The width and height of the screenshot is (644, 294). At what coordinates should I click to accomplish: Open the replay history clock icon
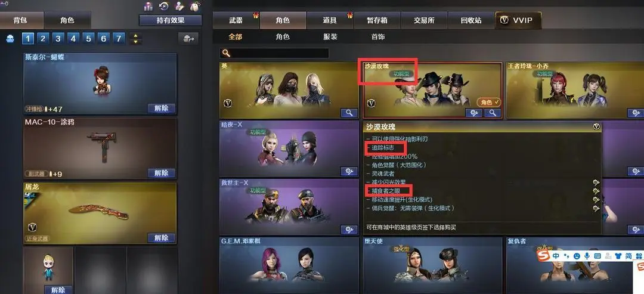pyautogui.click(x=164, y=6)
